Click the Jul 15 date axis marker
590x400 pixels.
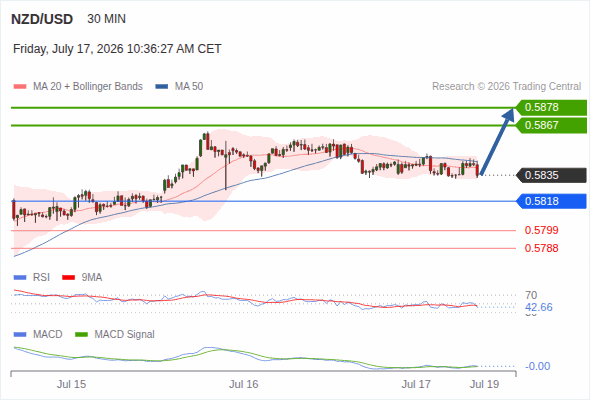point(71,384)
